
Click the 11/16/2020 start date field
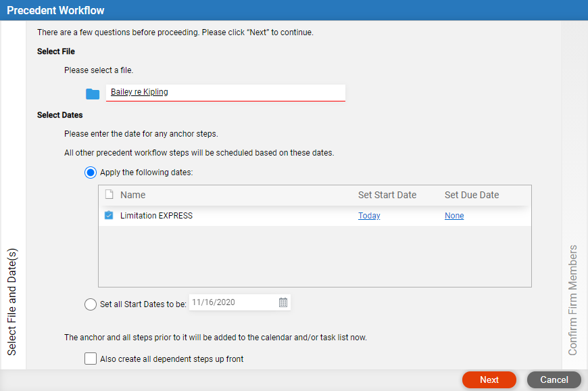[x=240, y=302]
